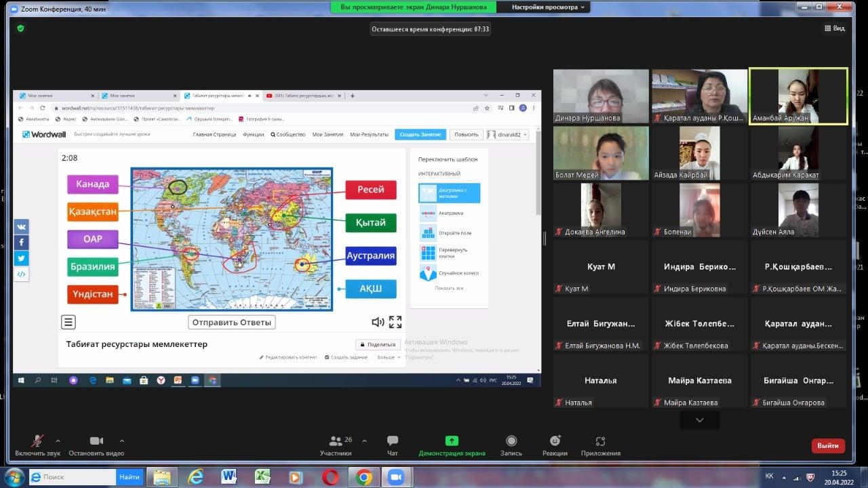
Task: Open the Участники participants panel
Action: [336, 441]
